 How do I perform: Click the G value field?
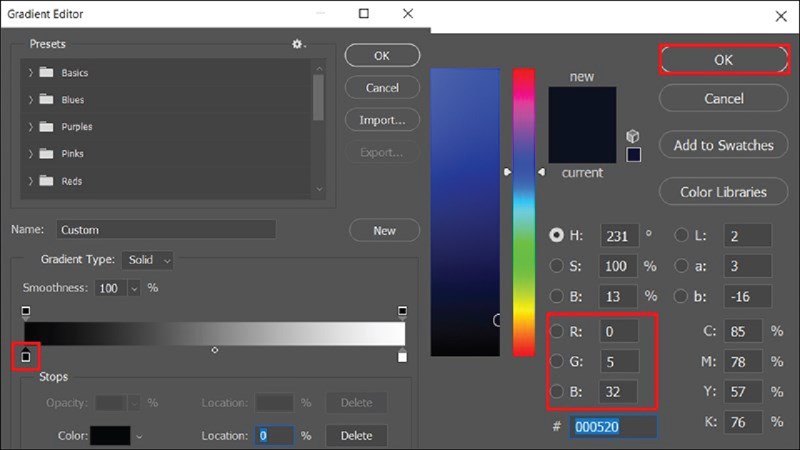coord(619,361)
